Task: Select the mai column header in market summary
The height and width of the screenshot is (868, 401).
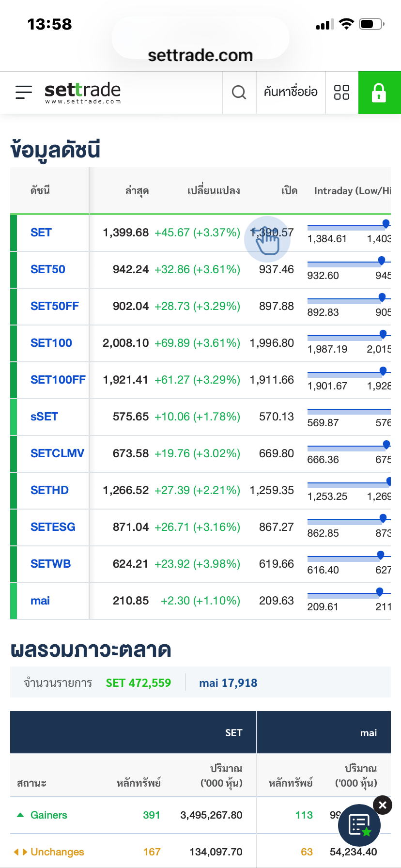Action: click(368, 733)
